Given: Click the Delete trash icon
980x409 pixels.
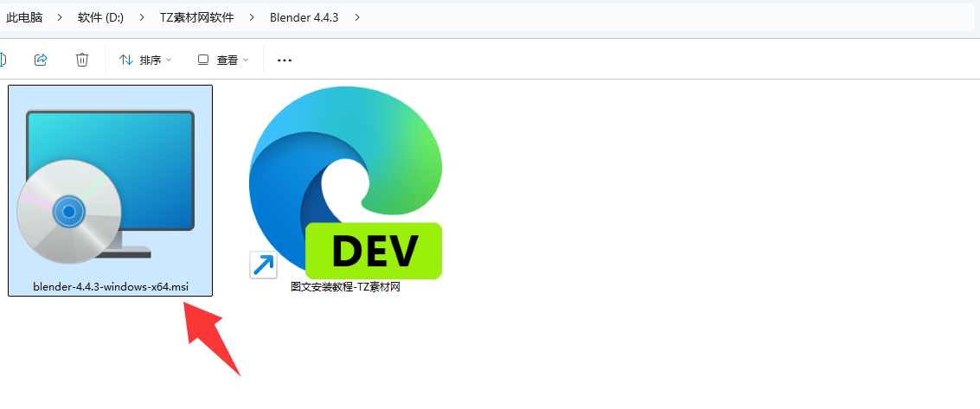Looking at the screenshot, I should (82, 60).
